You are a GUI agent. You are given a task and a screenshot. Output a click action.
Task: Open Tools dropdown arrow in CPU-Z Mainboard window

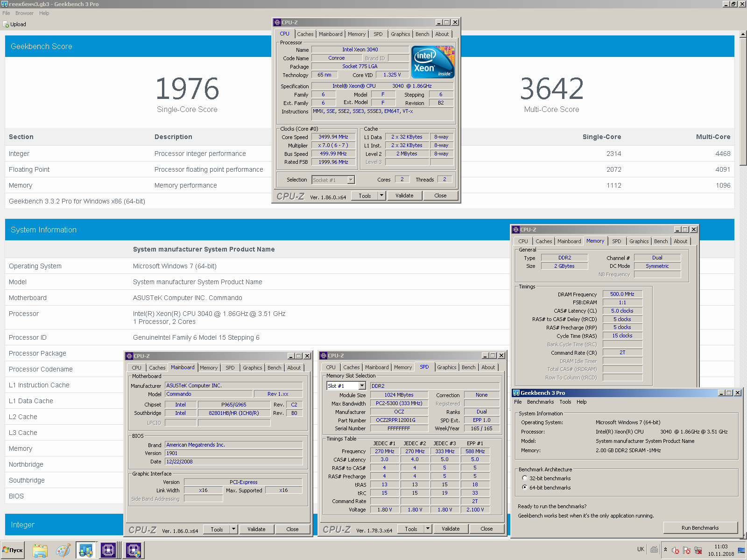[x=234, y=529]
